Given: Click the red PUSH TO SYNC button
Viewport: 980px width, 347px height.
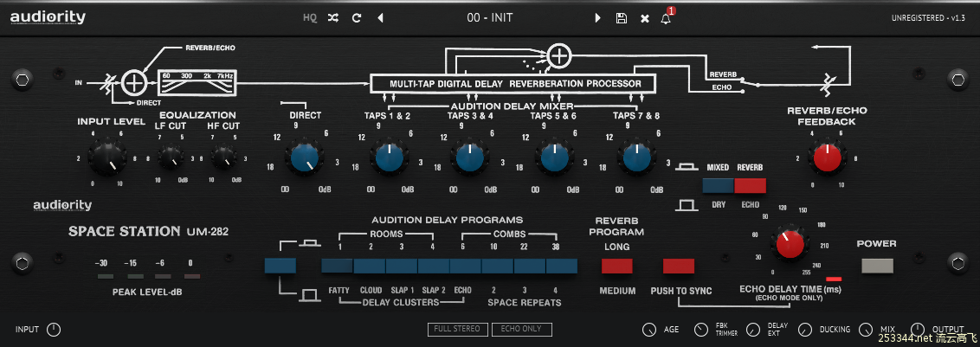Looking at the screenshot, I should pyautogui.click(x=679, y=266).
